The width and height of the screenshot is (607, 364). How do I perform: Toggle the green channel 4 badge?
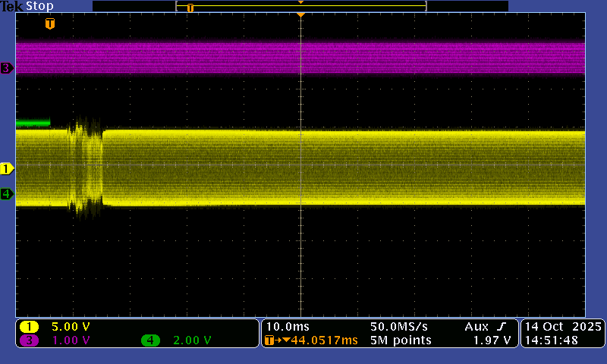150,340
